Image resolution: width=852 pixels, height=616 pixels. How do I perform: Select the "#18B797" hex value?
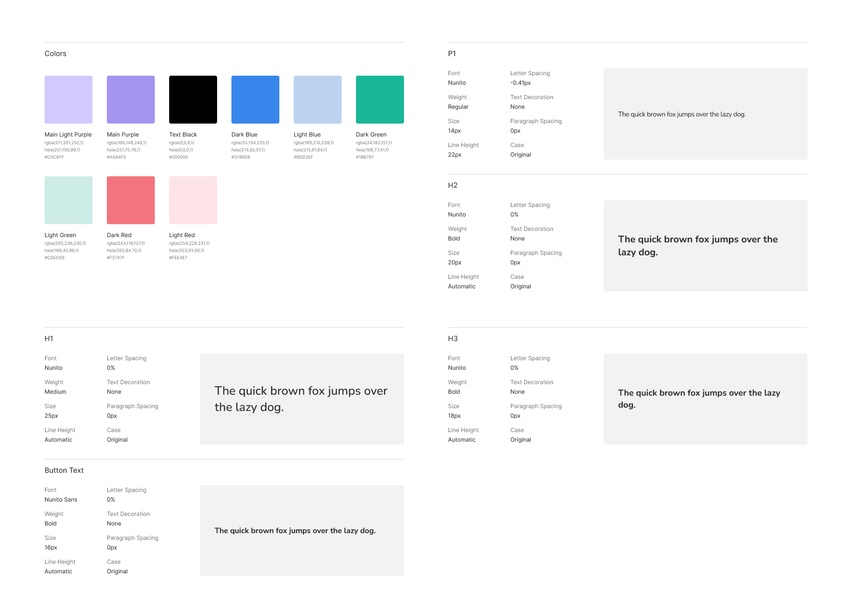pos(365,157)
